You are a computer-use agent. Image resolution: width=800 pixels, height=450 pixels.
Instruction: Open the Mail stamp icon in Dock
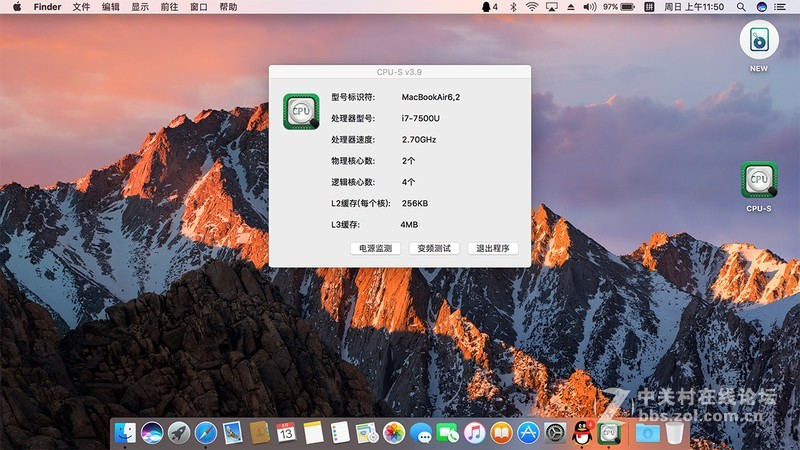pos(233,433)
